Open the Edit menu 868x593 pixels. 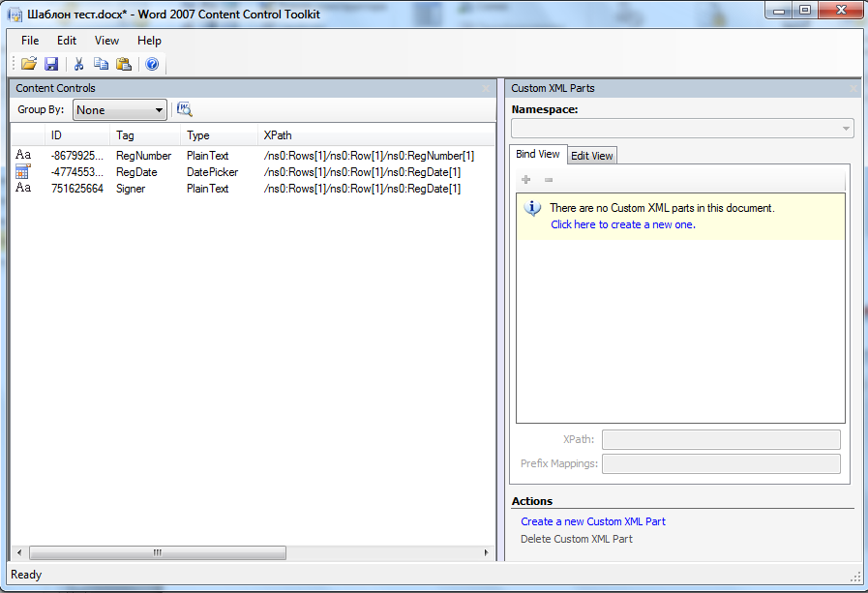[67, 41]
